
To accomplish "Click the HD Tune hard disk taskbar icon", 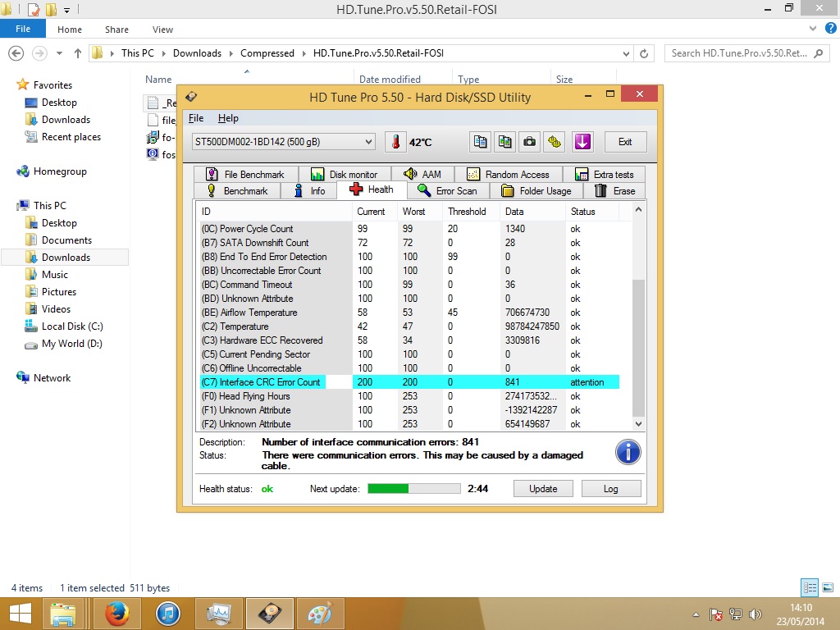I will (269, 614).
